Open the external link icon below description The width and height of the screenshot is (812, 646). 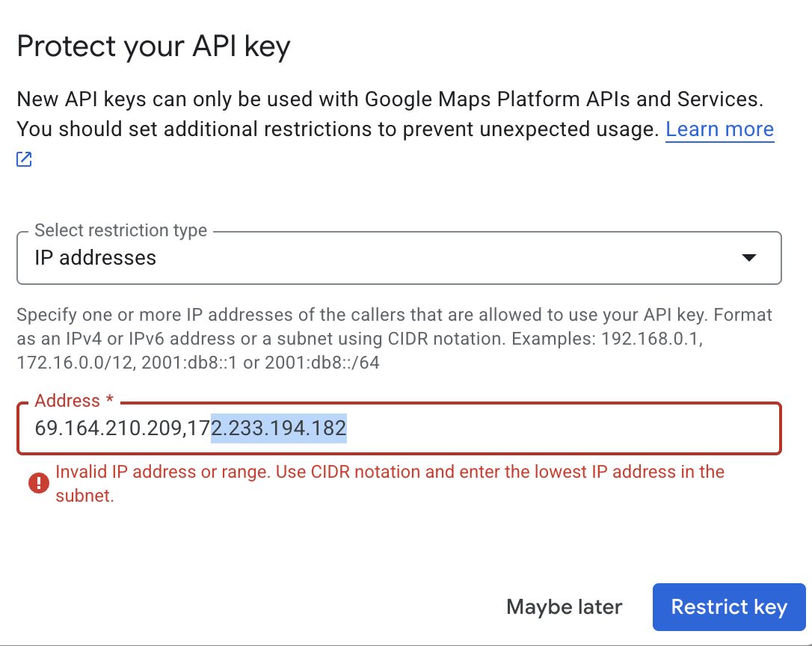point(25,159)
